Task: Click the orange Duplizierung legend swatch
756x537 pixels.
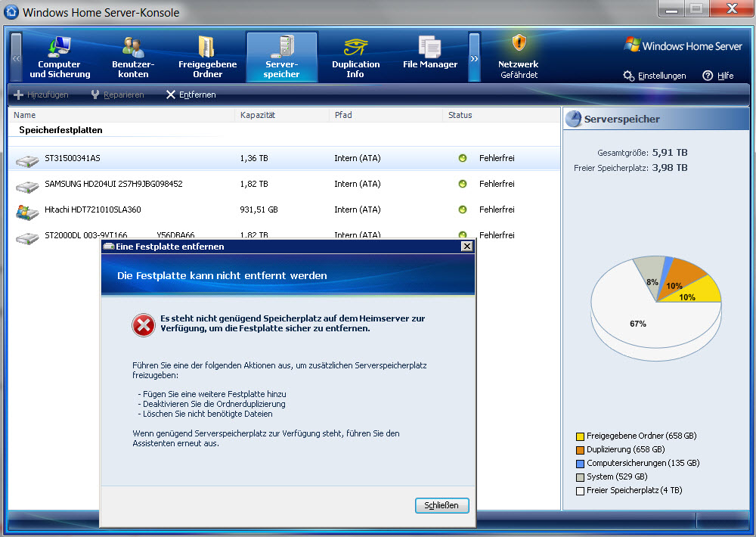Action: (580, 450)
